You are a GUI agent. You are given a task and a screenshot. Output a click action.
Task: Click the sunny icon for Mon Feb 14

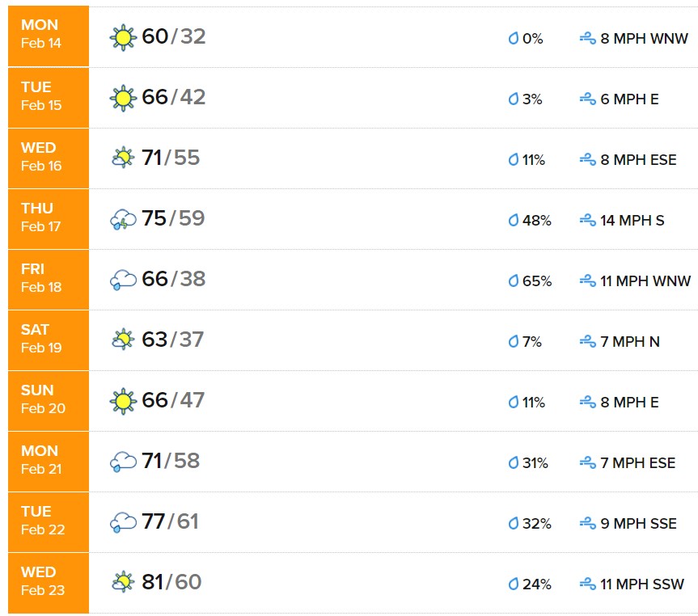123,38
